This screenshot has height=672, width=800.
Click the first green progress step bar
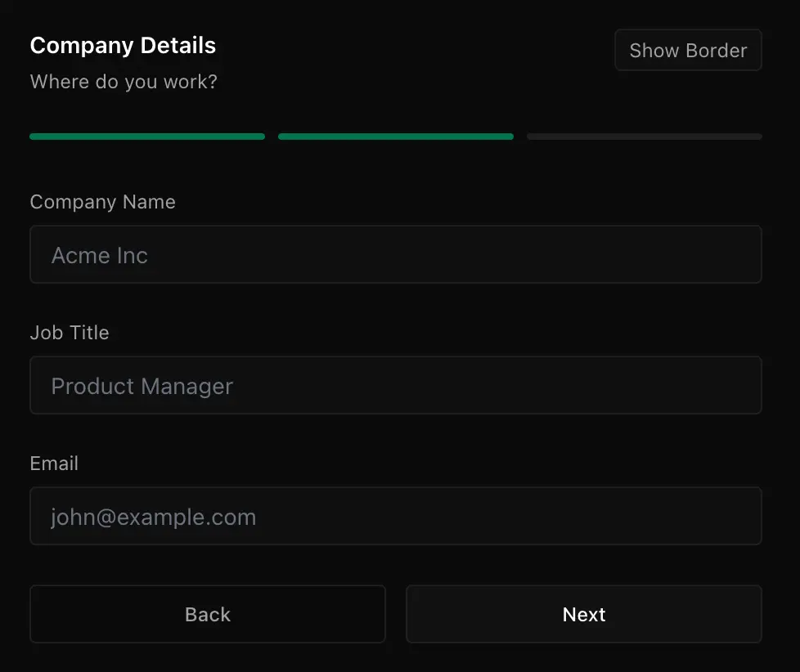click(x=147, y=137)
